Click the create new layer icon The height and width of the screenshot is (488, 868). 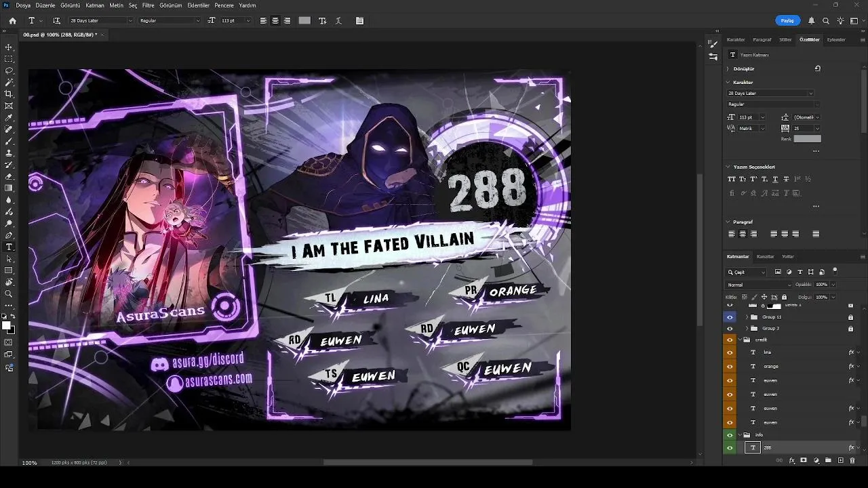[x=841, y=461]
